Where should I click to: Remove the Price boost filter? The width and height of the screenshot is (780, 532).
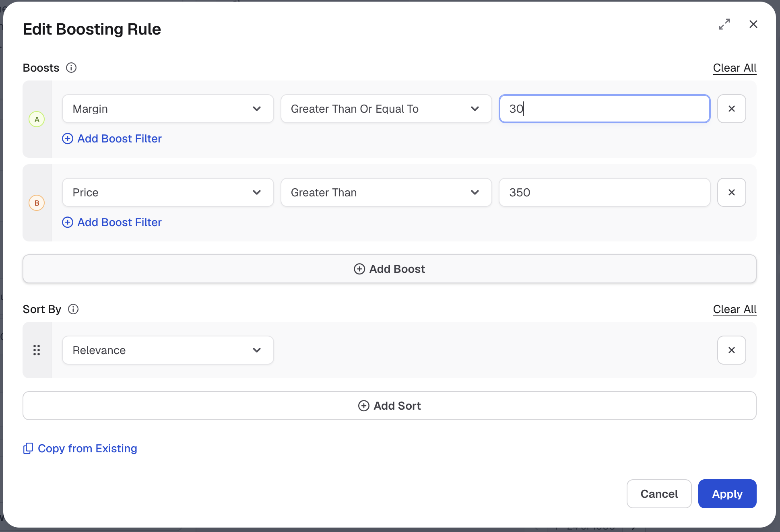(732, 192)
